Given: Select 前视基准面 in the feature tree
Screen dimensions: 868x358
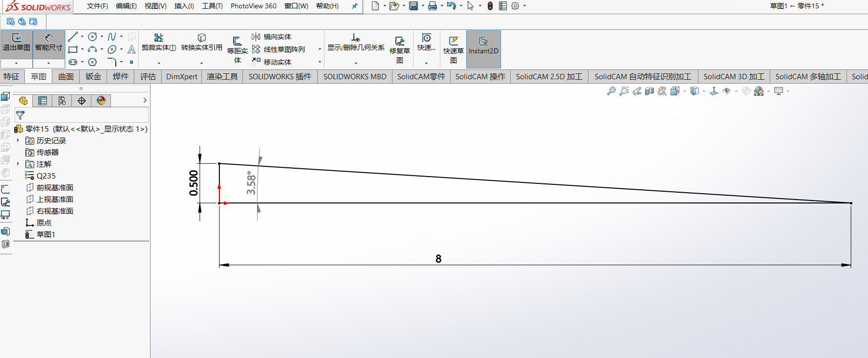Looking at the screenshot, I should click(55, 187).
